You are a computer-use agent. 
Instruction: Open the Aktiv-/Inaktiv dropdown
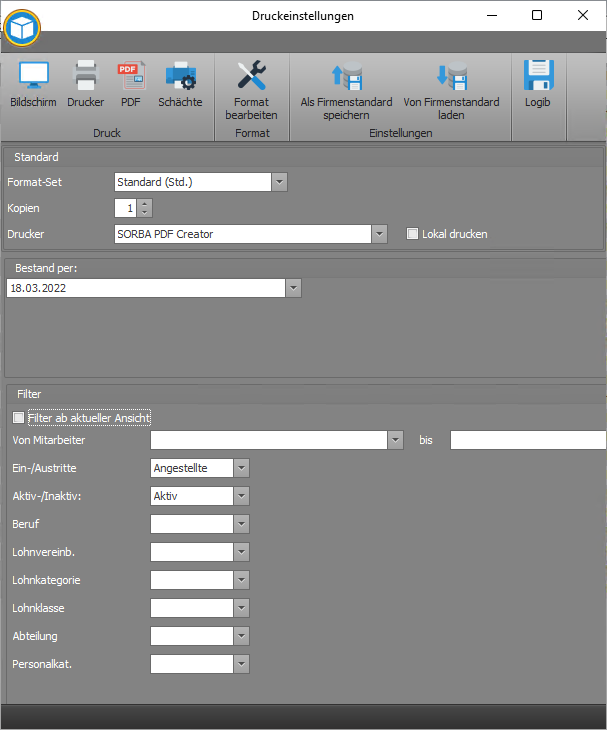241,496
